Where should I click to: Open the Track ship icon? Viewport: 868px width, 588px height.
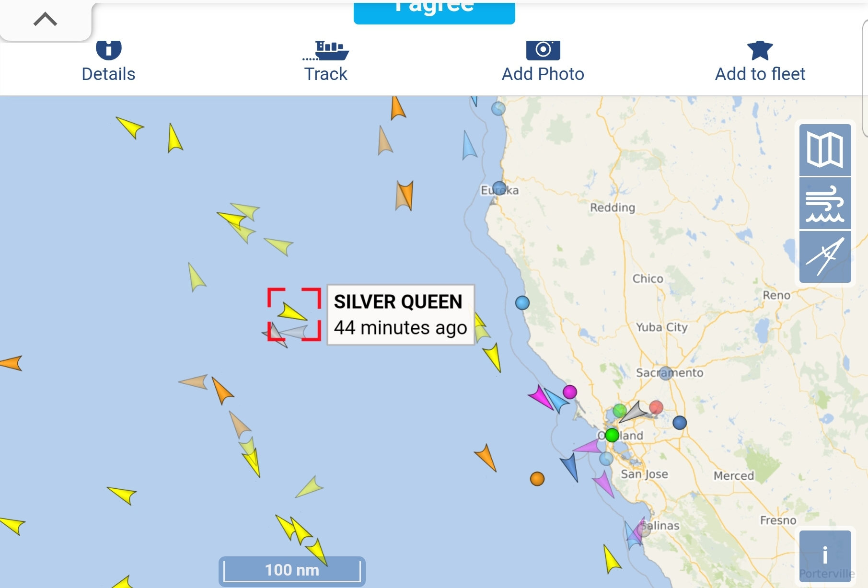(326, 50)
